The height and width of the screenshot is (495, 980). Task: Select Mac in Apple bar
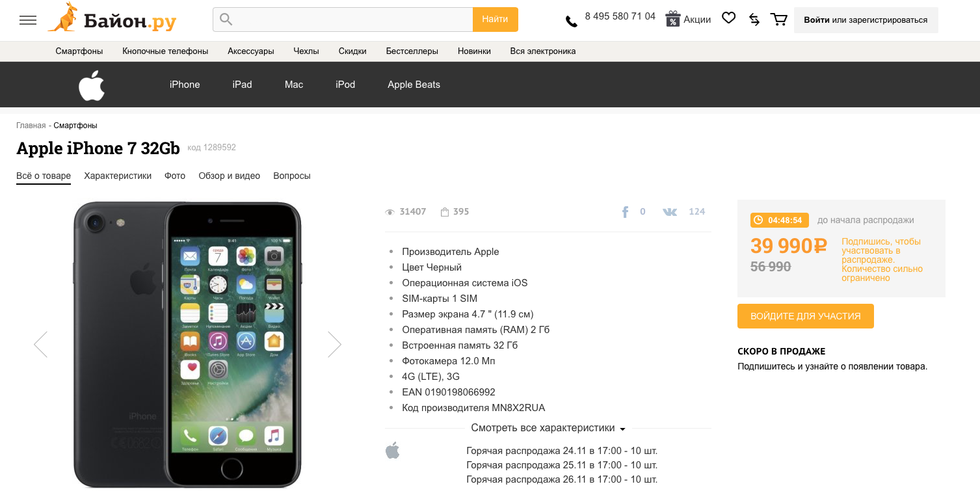(x=294, y=85)
